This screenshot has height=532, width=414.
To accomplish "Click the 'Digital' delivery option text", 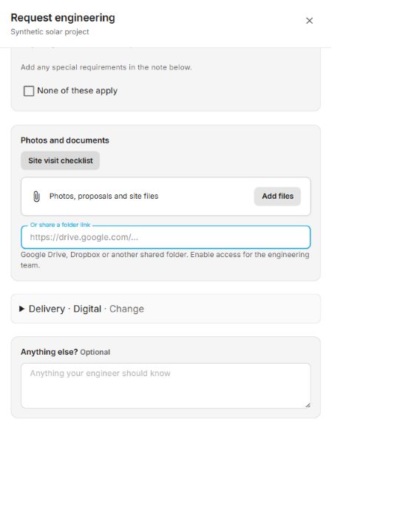I will (87, 309).
